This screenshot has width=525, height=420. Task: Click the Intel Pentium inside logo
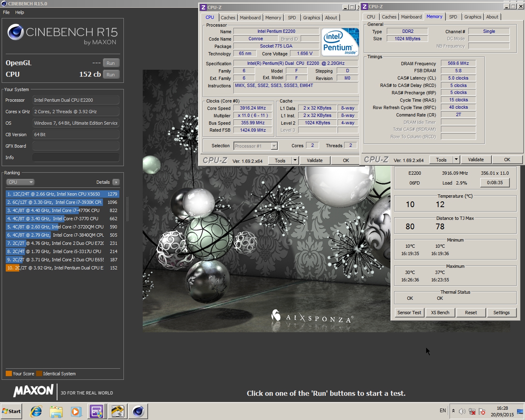tap(340, 41)
